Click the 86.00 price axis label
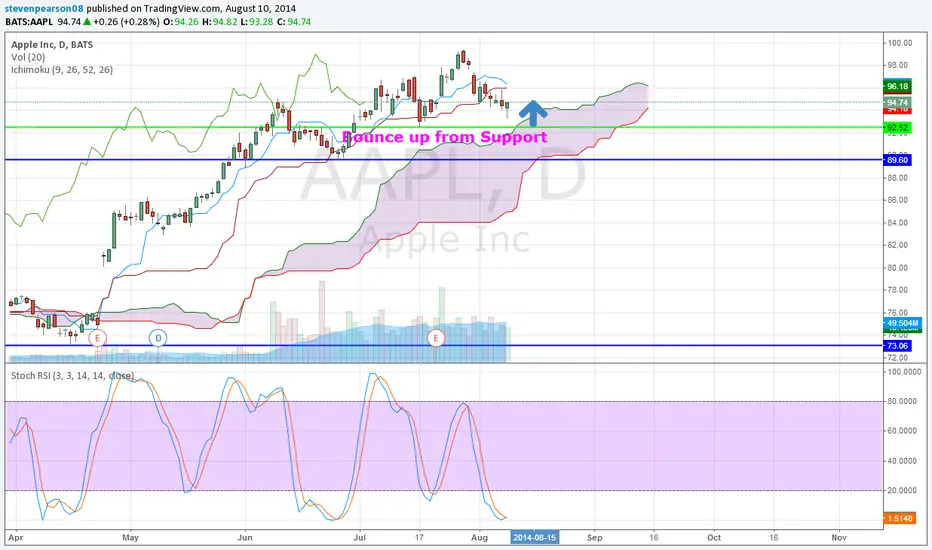 tap(898, 200)
